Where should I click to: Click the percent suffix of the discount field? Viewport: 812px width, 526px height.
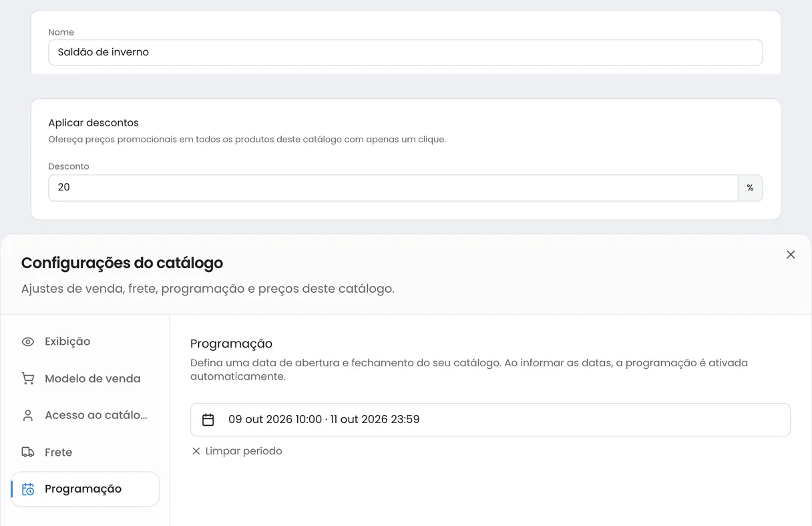750,188
